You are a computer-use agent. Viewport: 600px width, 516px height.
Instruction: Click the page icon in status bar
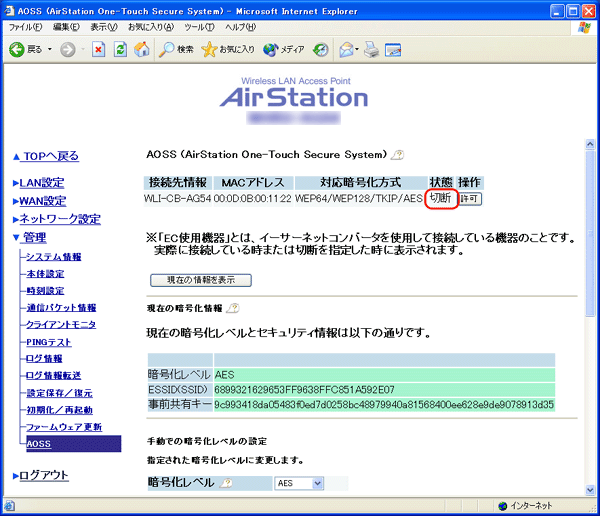coord(9,506)
